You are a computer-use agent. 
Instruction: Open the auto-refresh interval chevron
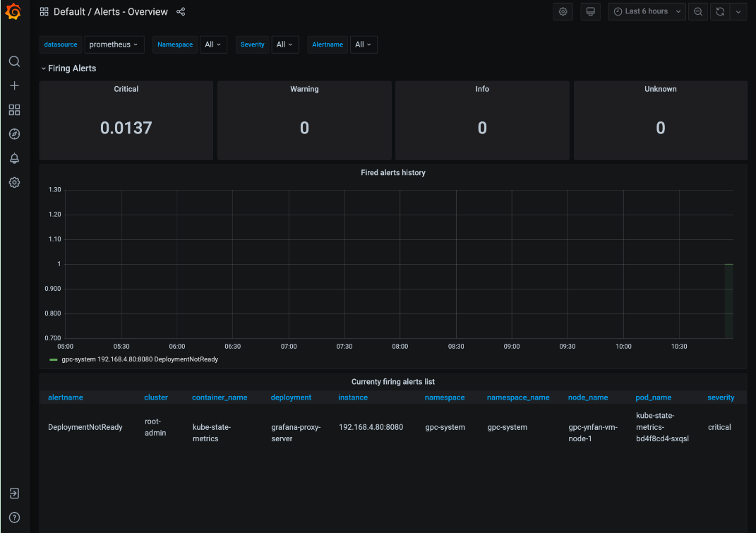[739, 11]
